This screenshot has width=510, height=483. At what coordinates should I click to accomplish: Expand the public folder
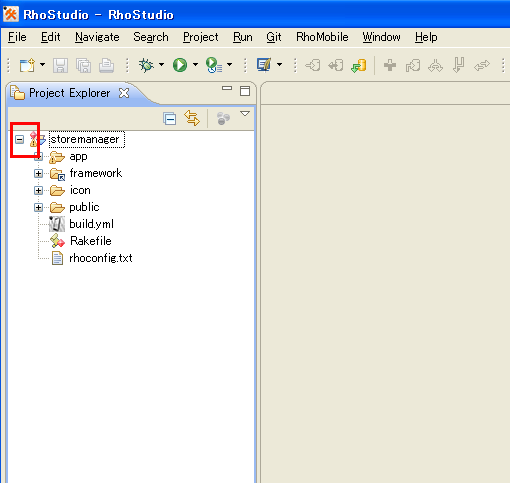click(x=38, y=207)
